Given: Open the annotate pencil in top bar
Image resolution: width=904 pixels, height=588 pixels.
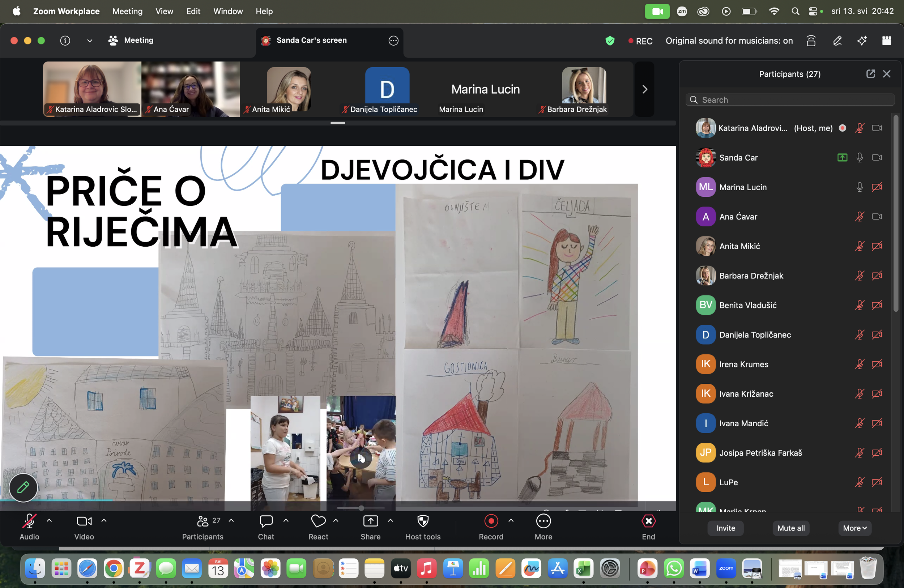Looking at the screenshot, I should click(837, 41).
